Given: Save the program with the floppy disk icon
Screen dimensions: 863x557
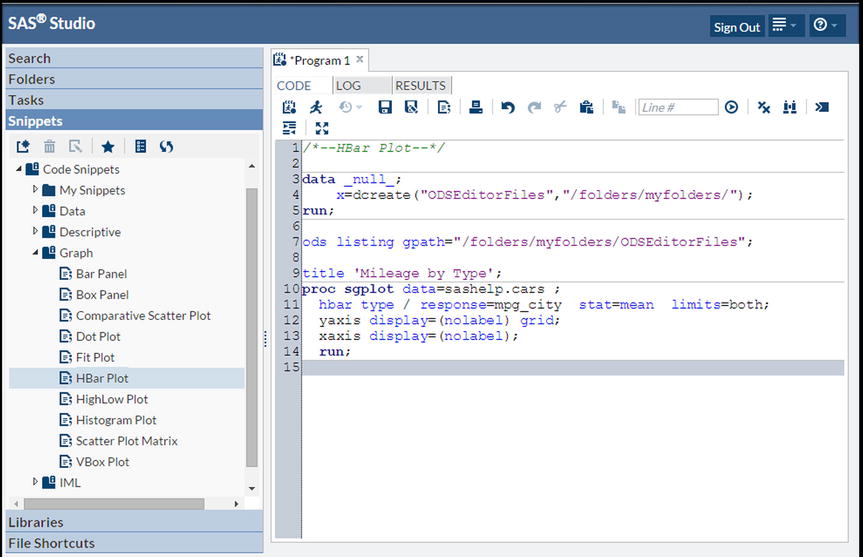Looking at the screenshot, I should (385, 107).
